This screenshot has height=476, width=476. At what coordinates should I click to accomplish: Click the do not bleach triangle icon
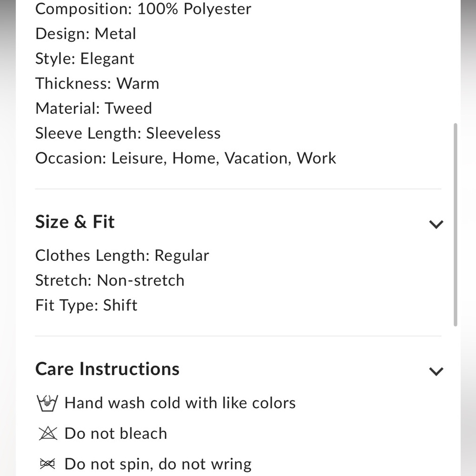coord(48,433)
